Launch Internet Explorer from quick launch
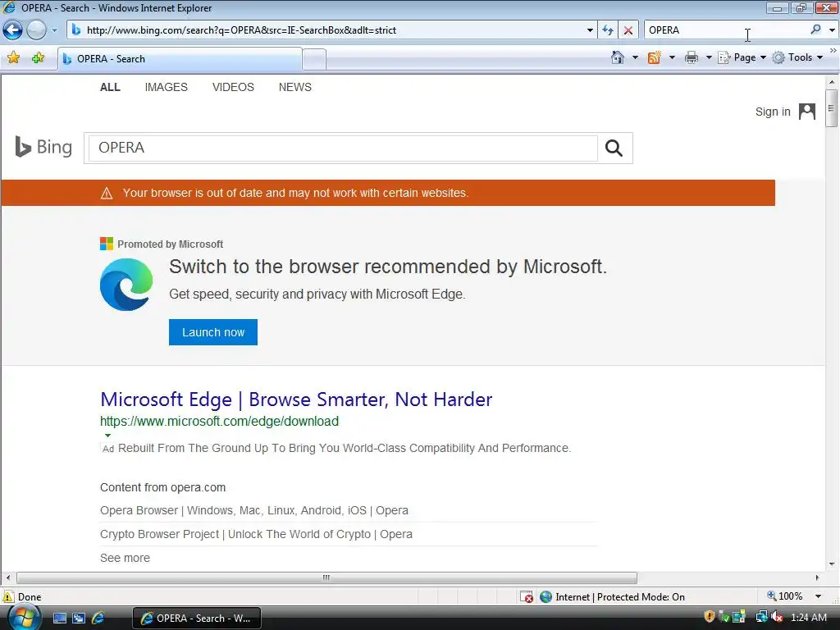 [98, 618]
